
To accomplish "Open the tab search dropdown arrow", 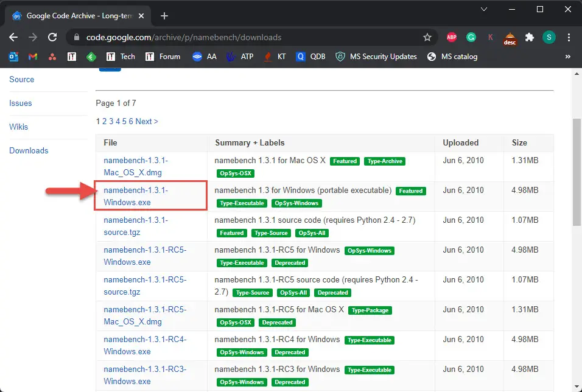I will [x=483, y=9].
